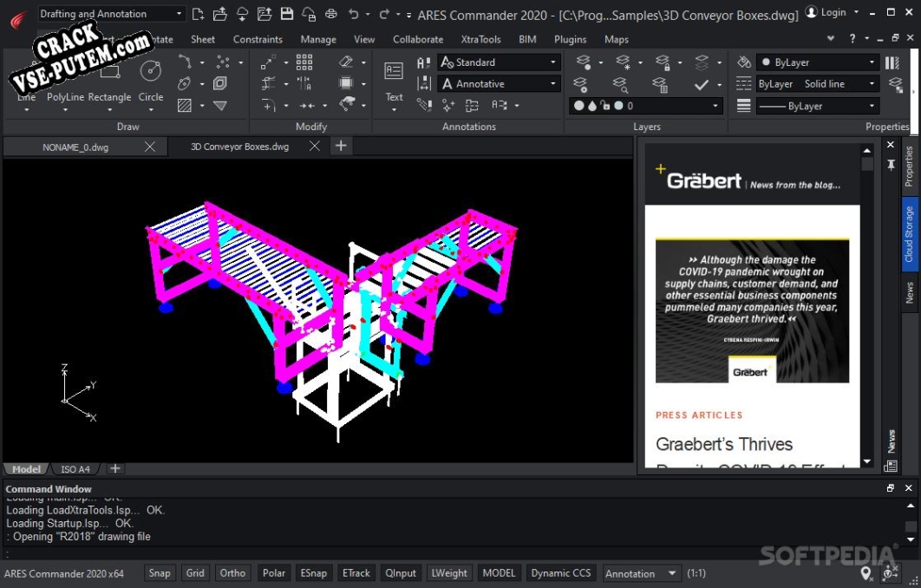This screenshot has height=588, width=921.
Task: Click the Print icon in quick access bar
Action: 331,14
